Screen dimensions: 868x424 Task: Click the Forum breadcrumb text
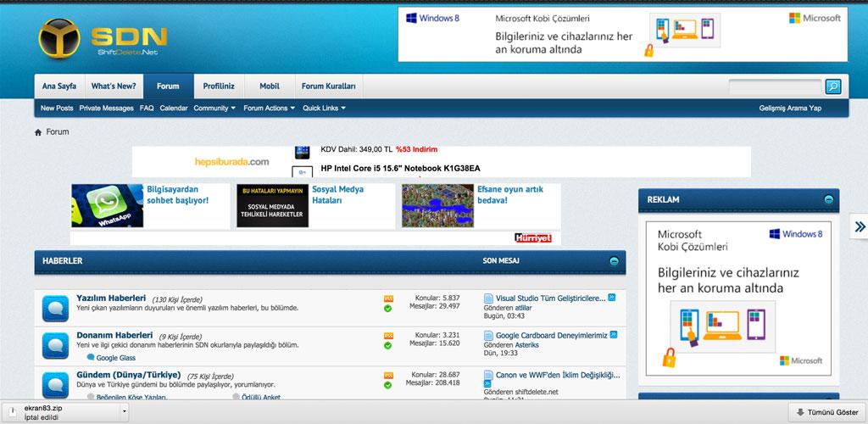point(58,132)
